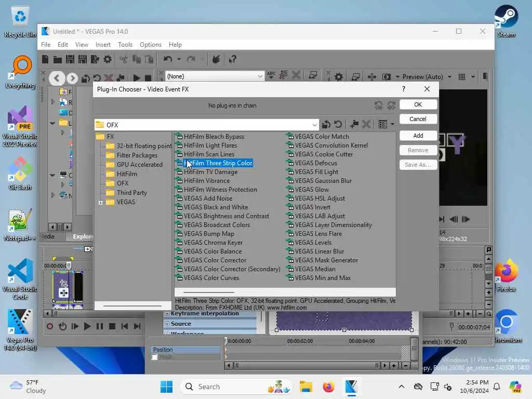The height and width of the screenshot is (399, 532).
Task: Select the VEGAS Chroma Keyer plug-in
Action: point(213,243)
